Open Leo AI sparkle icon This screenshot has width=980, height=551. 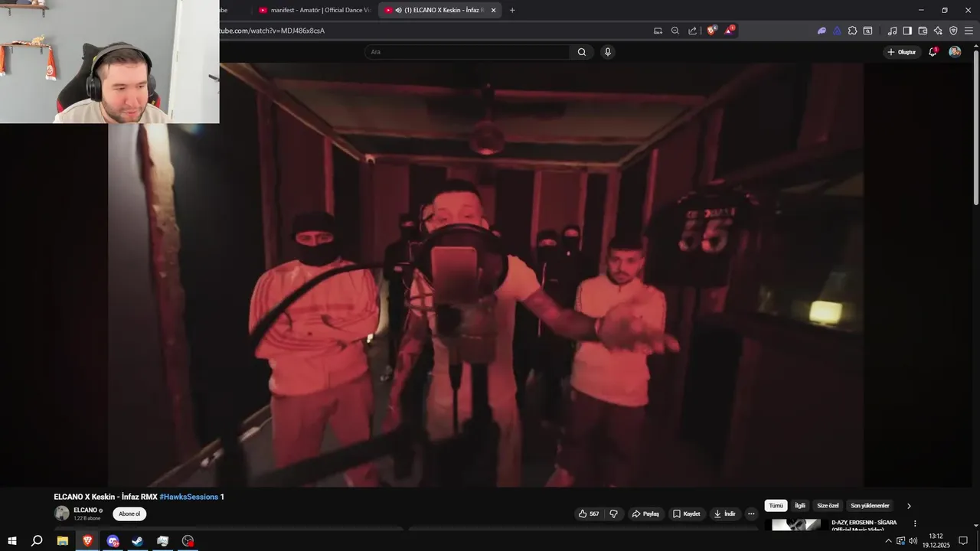pos(938,31)
